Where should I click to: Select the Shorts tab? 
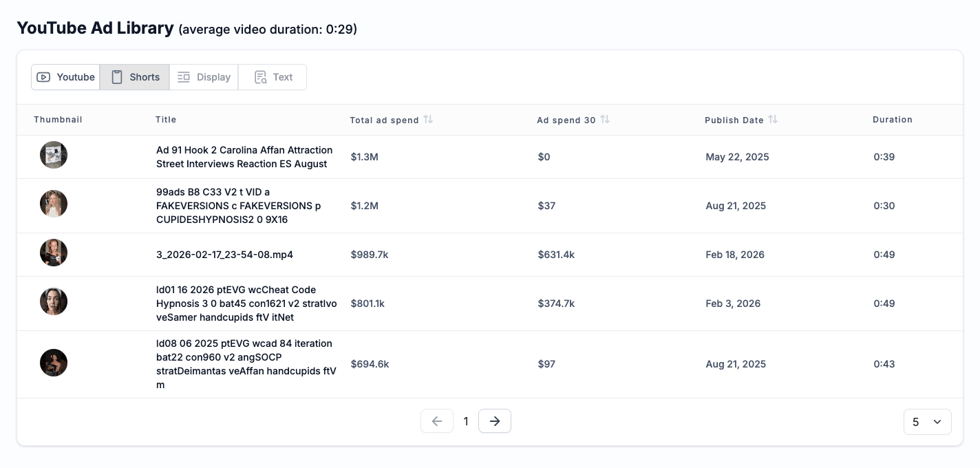135,77
